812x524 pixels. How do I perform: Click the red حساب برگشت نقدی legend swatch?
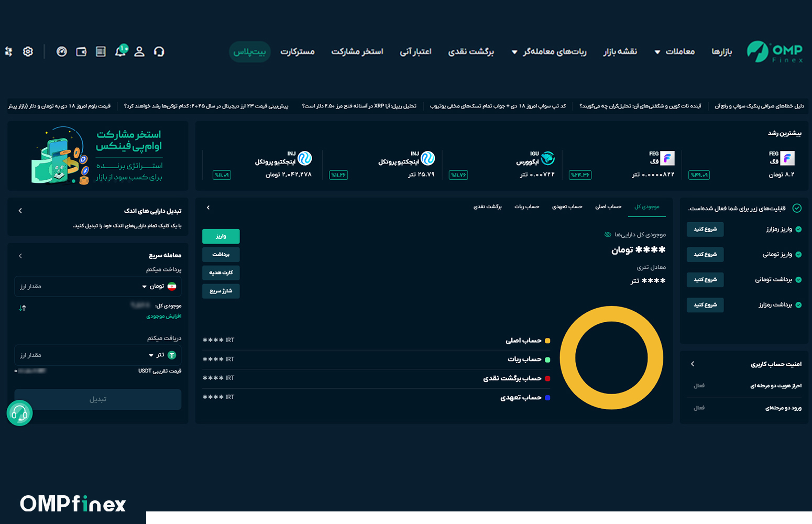547,378
